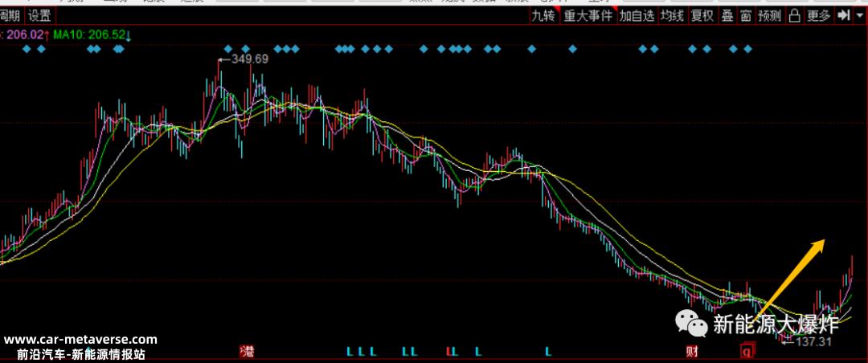
Task: Open the 更多 more menu
Action: click(x=819, y=16)
